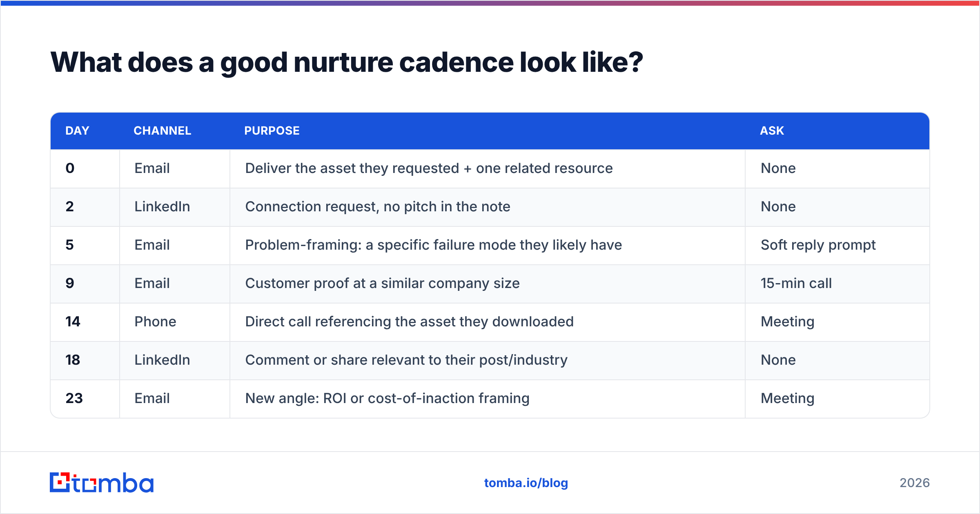Click 'Email' in the day 23 row
The height and width of the screenshot is (514, 980).
click(x=152, y=398)
